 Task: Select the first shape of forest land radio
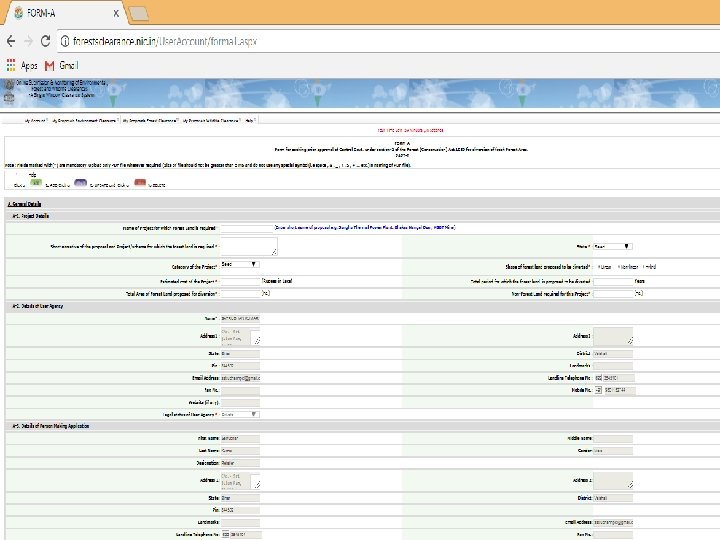[x=599, y=267]
